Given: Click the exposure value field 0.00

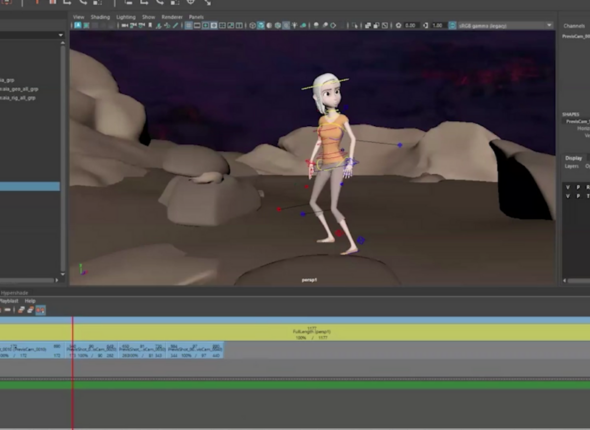Looking at the screenshot, I should tap(411, 26).
